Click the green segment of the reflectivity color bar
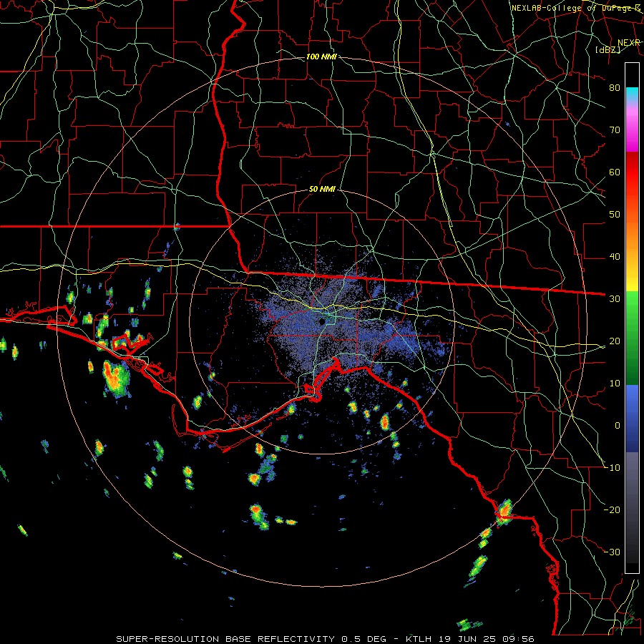The image size is (644, 644). (632, 338)
